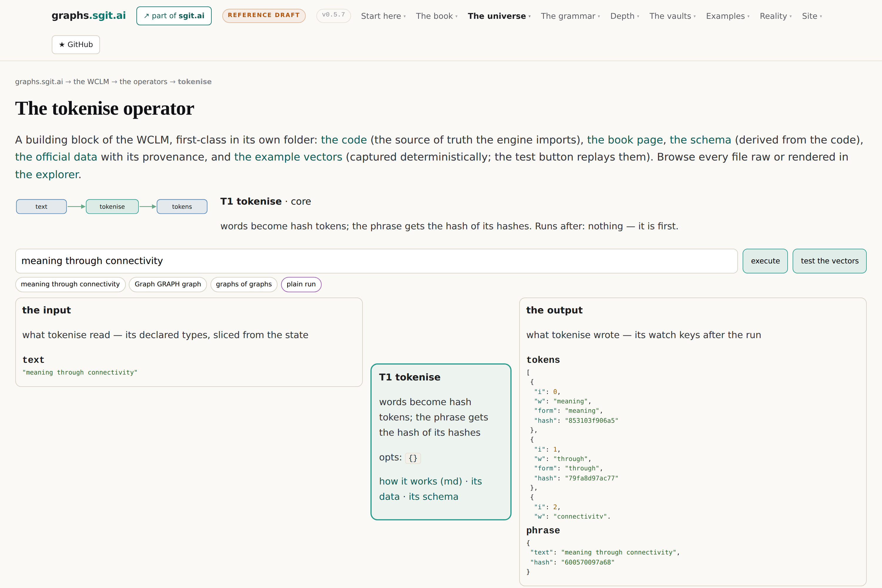Open 'its schema' link
Screen dimensions: 882x588
point(433,497)
